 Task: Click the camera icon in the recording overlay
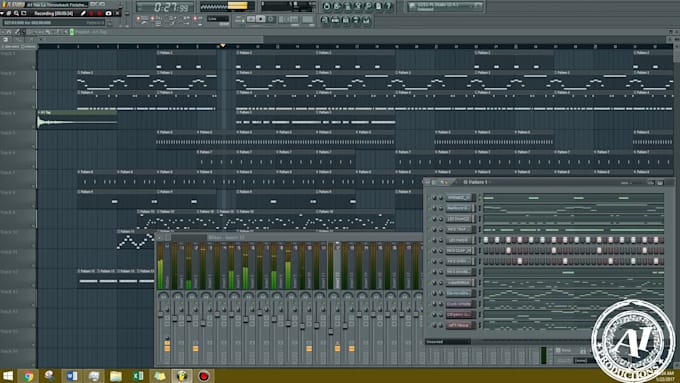pyautogui.click(x=108, y=13)
